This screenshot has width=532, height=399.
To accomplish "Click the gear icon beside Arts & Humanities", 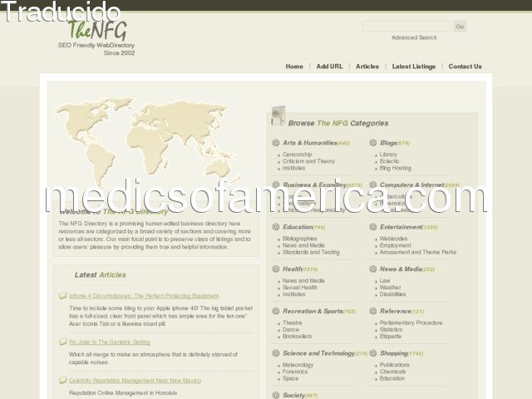I will point(276,143).
